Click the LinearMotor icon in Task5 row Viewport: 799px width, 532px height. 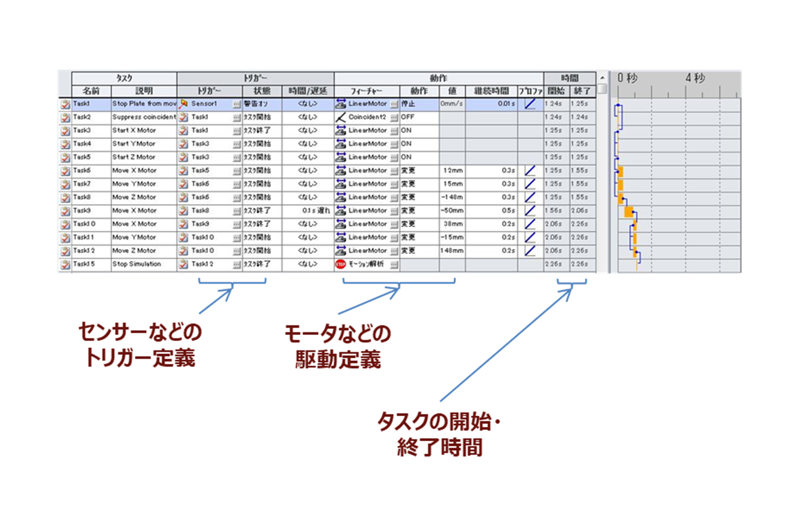click(x=340, y=157)
